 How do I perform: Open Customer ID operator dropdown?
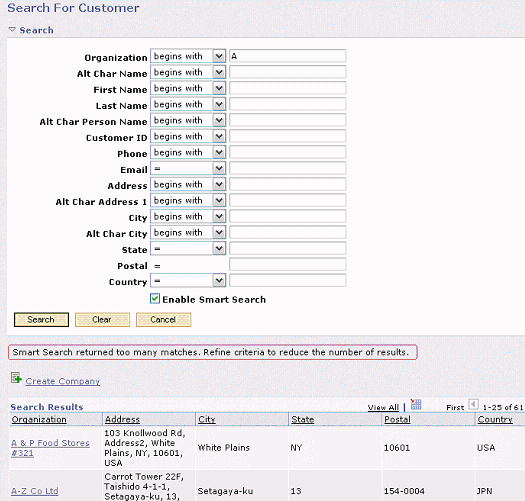click(188, 136)
